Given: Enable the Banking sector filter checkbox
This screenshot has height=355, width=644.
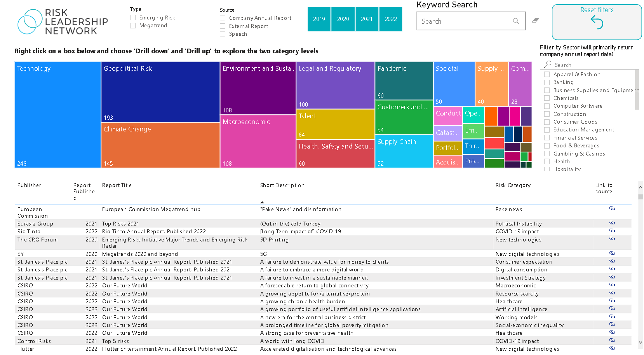Looking at the screenshot, I should coord(547,82).
